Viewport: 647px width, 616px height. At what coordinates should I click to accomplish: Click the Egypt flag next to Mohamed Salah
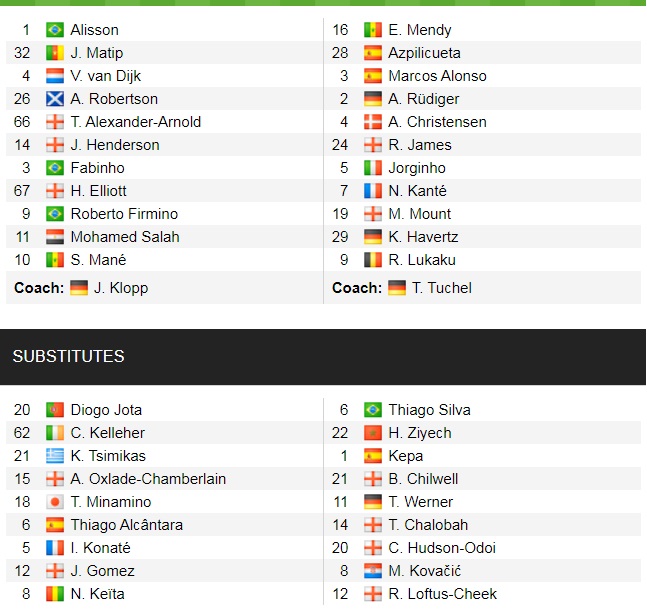tap(55, 237)
